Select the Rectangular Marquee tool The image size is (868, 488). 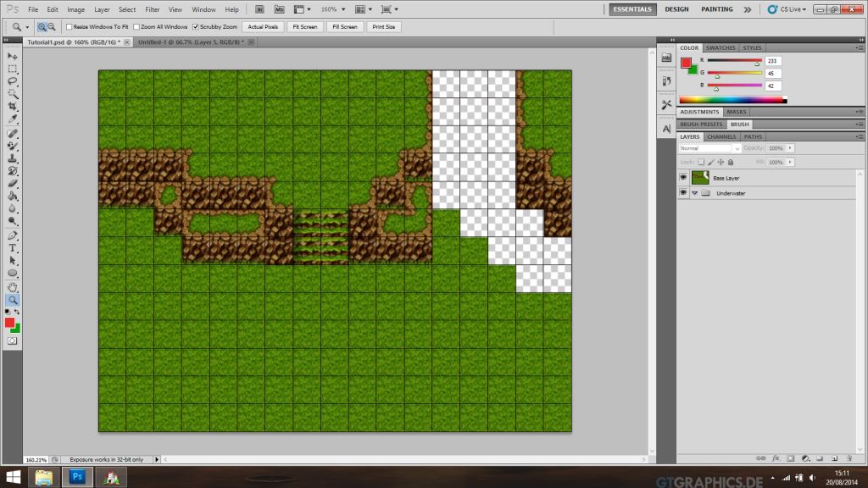tap(12, 69)
